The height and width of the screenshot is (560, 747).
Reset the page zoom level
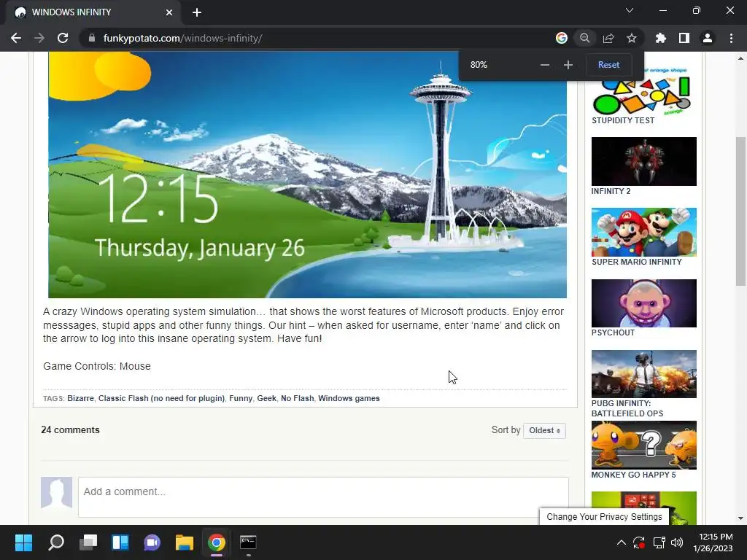pyautogui.click(x=609, y=65)
